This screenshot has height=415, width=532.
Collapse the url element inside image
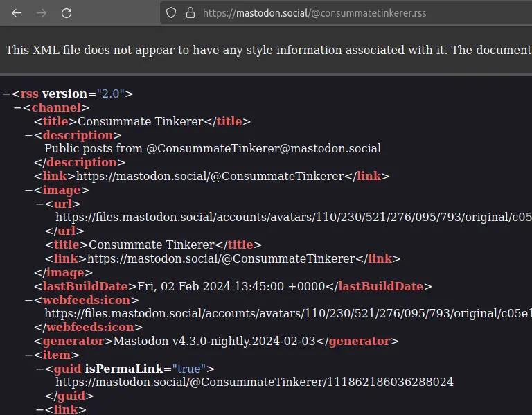coord(39,204)
